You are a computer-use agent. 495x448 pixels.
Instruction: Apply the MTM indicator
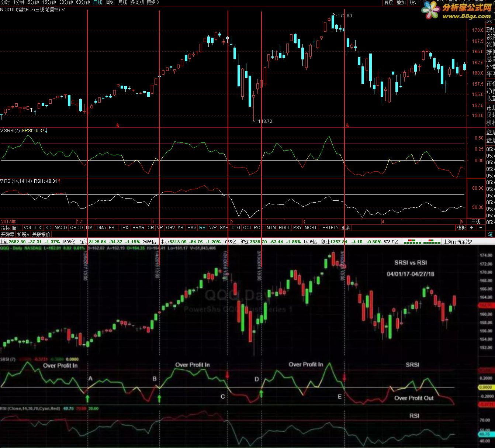click(271, 228)
